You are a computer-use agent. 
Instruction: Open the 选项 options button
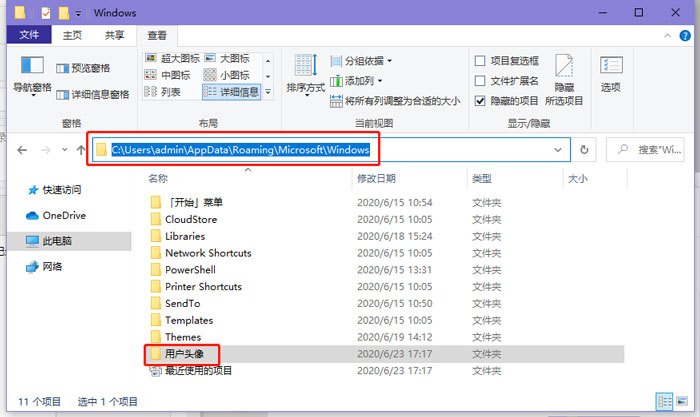point(610,73)
